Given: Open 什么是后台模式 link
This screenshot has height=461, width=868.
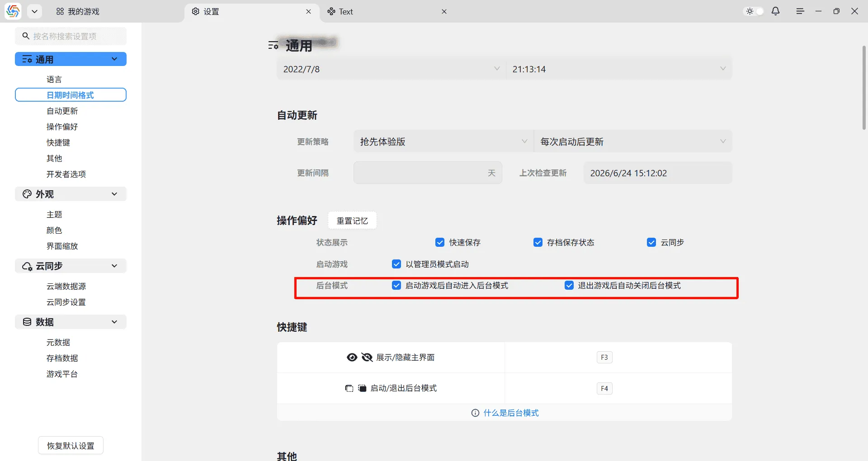Looking at the screenshot, I should [x=511, y=413].
